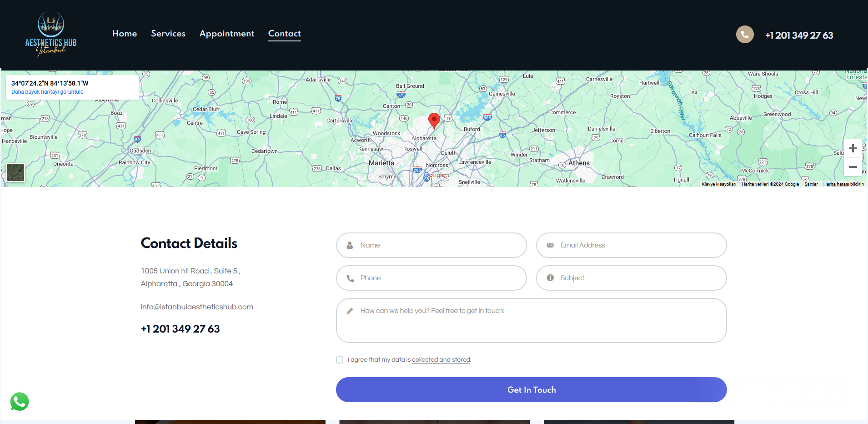This screenshot has height=424, width=868.
Task: Open WhatsApp chat floating icon
Action: (20, 402)
